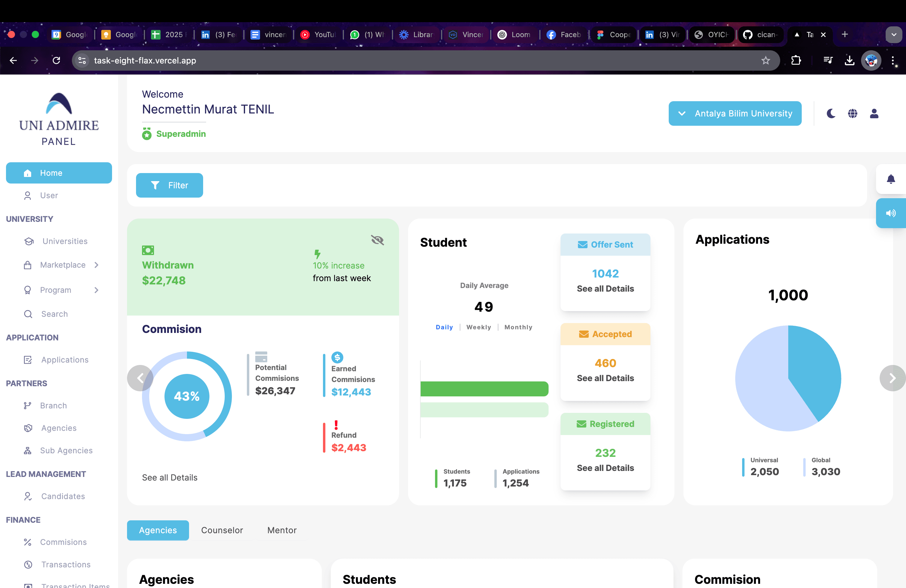The image size is (906, 588).
Task: Click the dark green student bar
Action: (x=484, y=389)
